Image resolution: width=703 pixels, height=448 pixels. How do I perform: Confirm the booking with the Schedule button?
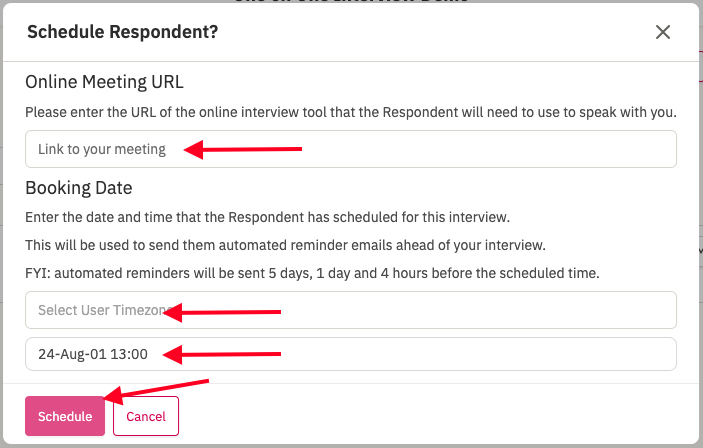click(x=65, y=416)
